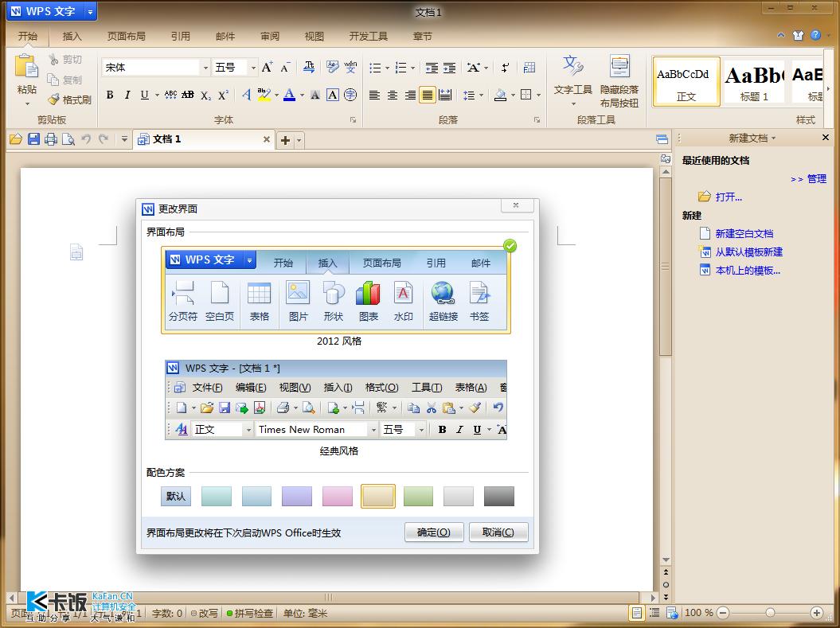
Task: Select justify alignment button
Action: click(x=427, y=96)
